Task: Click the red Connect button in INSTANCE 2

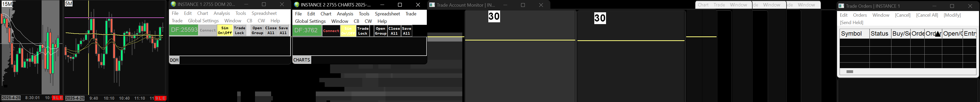Action: tap(331, 31)
